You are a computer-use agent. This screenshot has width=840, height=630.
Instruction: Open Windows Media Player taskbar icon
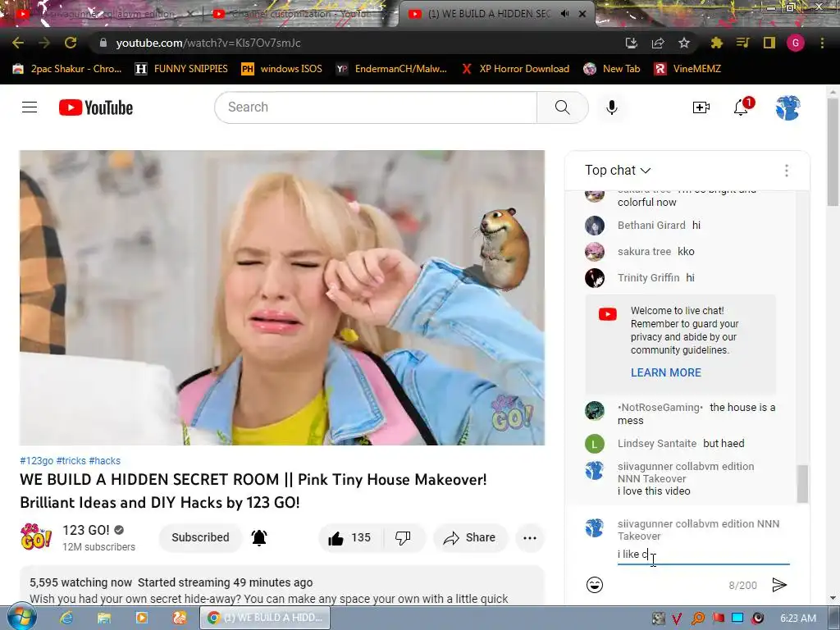pyautogui.click(x=141, y=619)
